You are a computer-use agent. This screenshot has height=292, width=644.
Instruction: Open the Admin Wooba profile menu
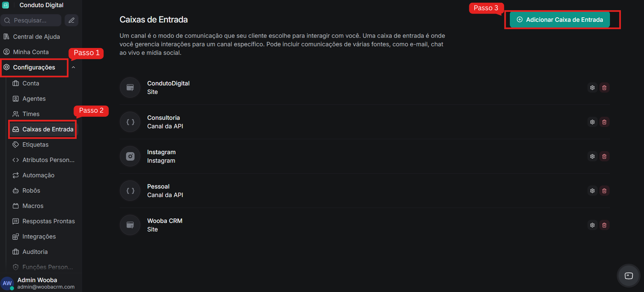tap(37, 283)
